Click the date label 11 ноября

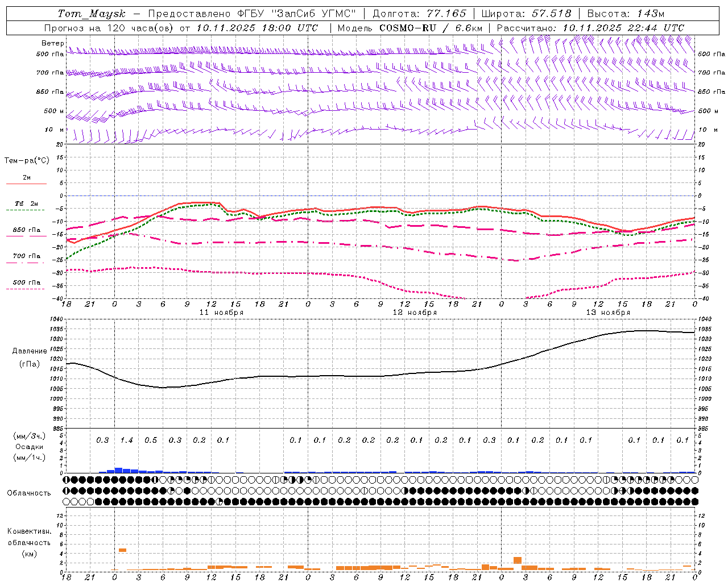[221, 313]
